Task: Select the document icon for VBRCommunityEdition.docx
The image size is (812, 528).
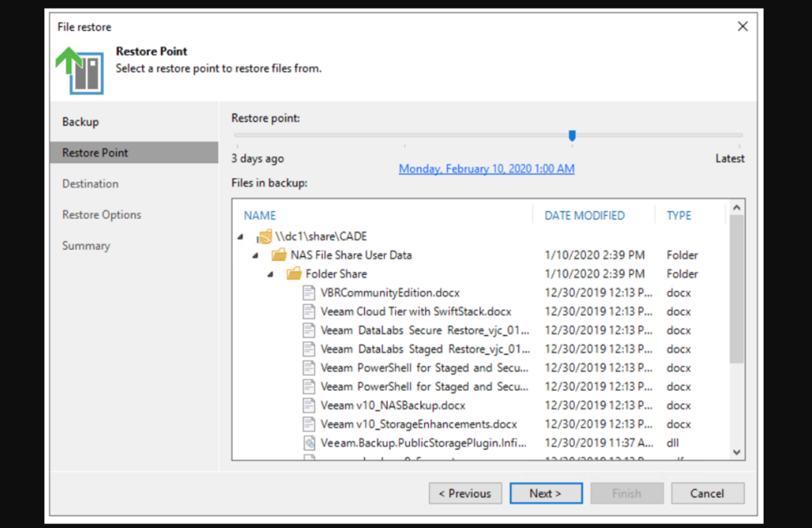Action: click(x=308, y=293)
